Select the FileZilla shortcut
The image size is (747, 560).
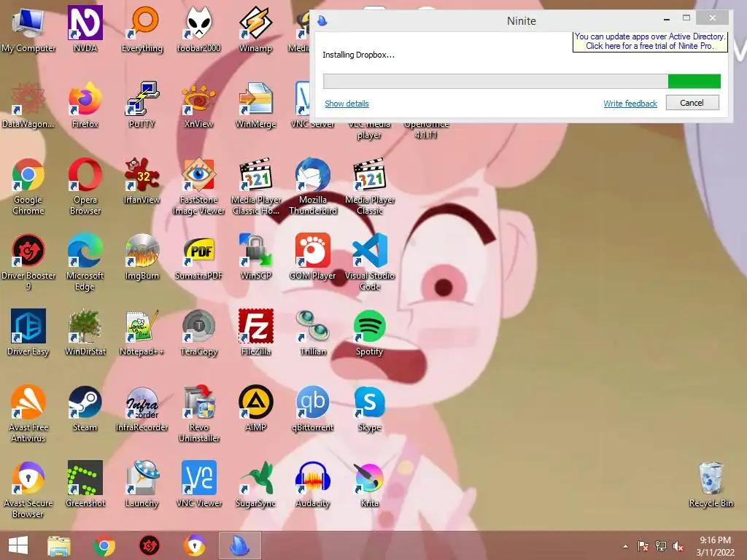(x=256, y=332)
